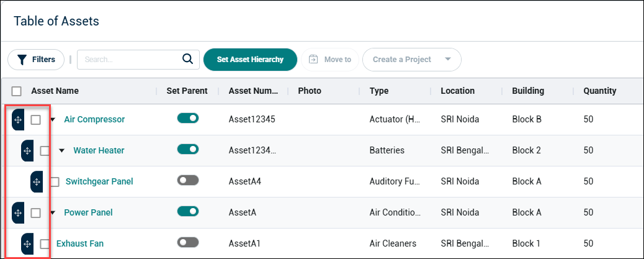The width and height of the screenshot is (644, 259).
Task: Click the move handle icon beside Water Heater
Action: [x=27, y=151]
